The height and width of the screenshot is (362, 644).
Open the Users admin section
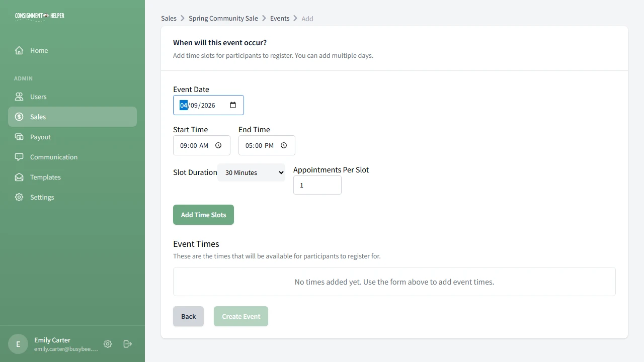(38, 97)
